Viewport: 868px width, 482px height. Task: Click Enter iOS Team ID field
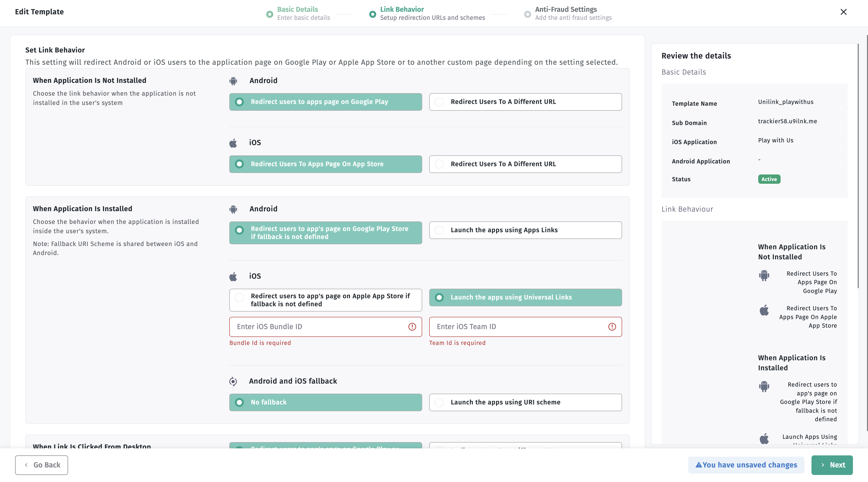(x=525, y=327)
